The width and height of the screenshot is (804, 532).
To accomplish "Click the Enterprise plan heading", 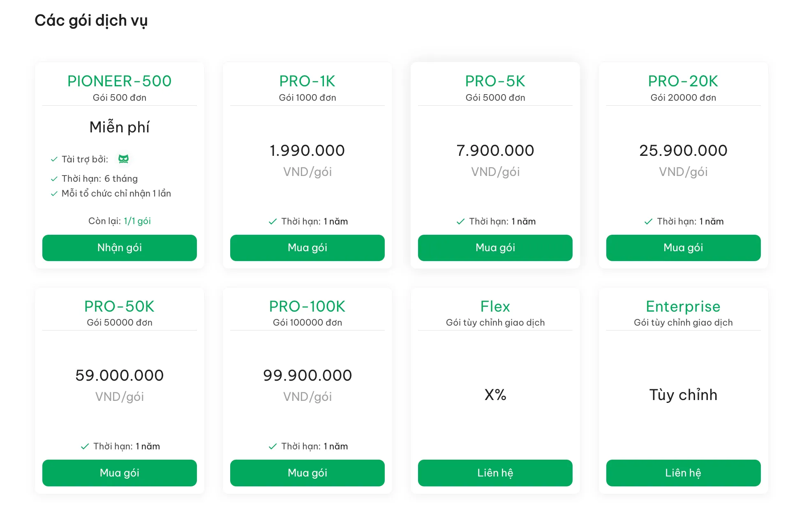I will tap(683, 307).
